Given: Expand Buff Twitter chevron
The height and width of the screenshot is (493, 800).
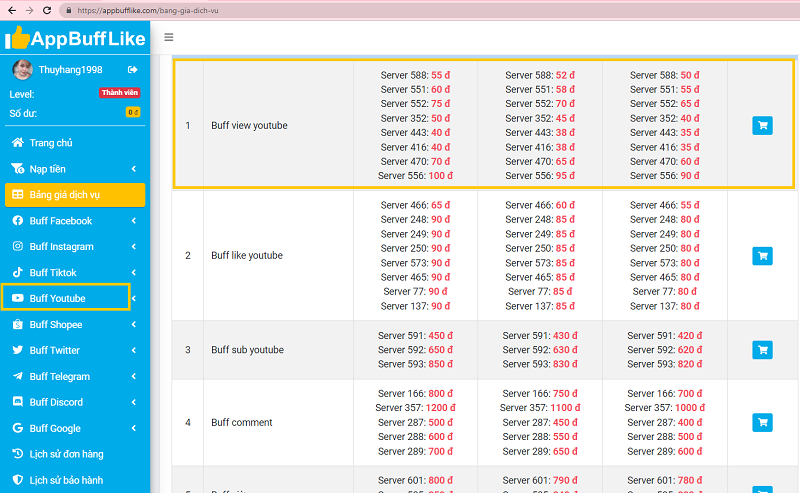Looking at the screenshot, I should [134, 350].
